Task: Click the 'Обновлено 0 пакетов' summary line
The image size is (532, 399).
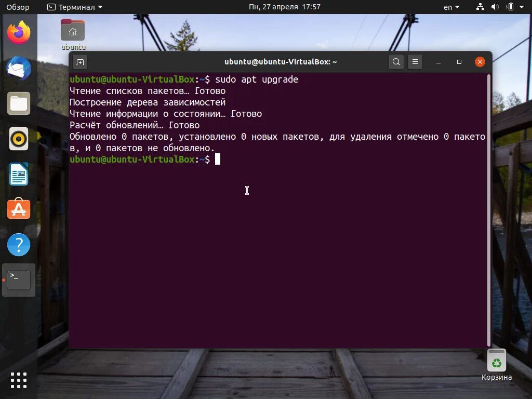Action: [277, 142]
